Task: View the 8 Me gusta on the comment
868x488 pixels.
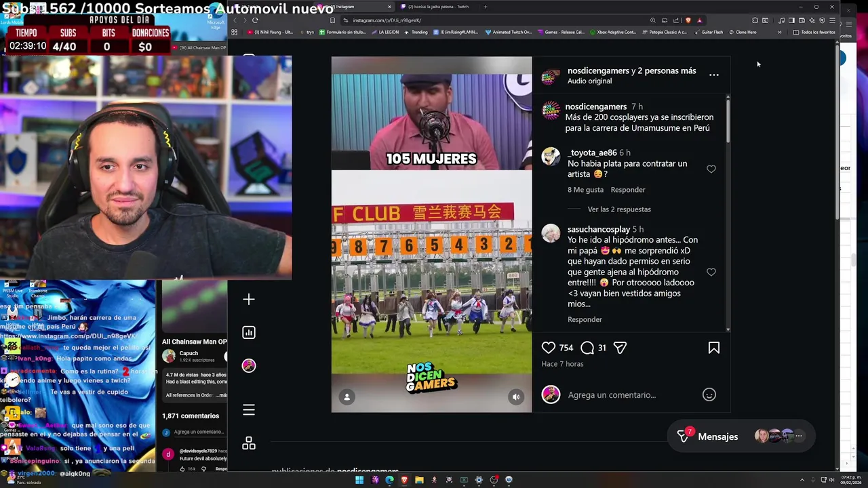Action: pos(585,190)
